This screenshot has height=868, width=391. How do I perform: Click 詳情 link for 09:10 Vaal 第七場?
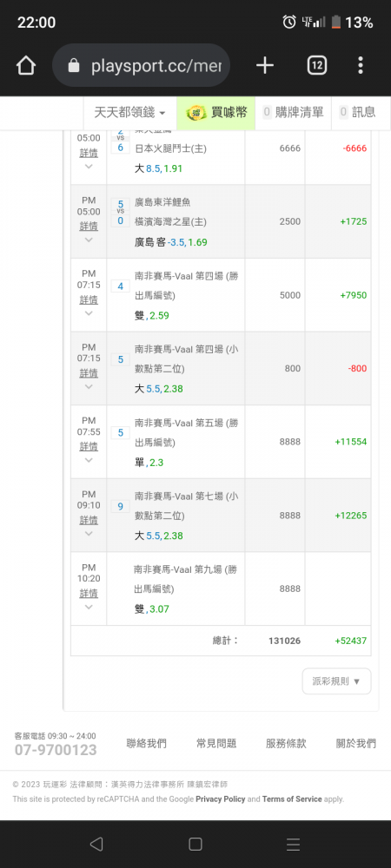pyautogui.click(x=89, y=520)
